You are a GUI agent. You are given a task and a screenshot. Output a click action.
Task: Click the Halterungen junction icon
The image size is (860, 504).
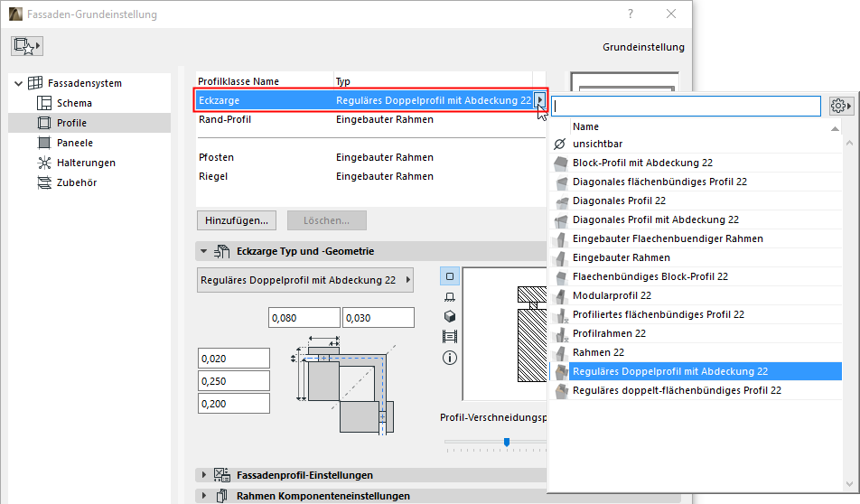[x=44, y=163]
